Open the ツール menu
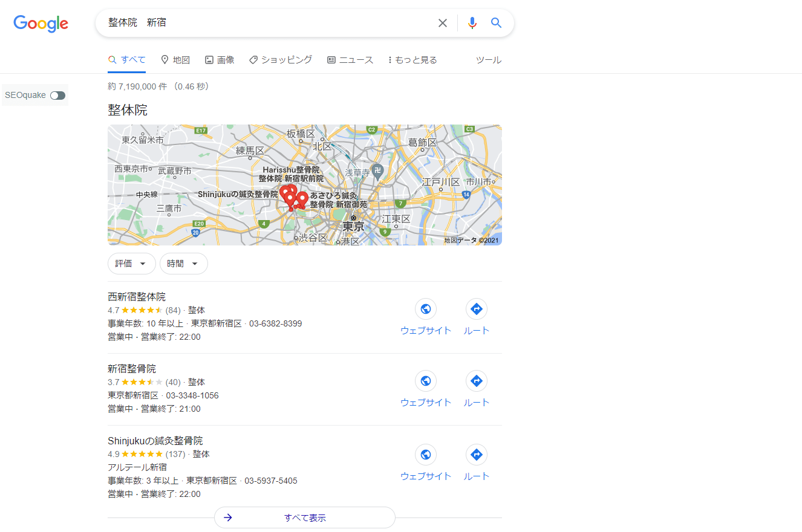This screenshot has width=802, height=532. pyautogui.click(x=489, y=60)
